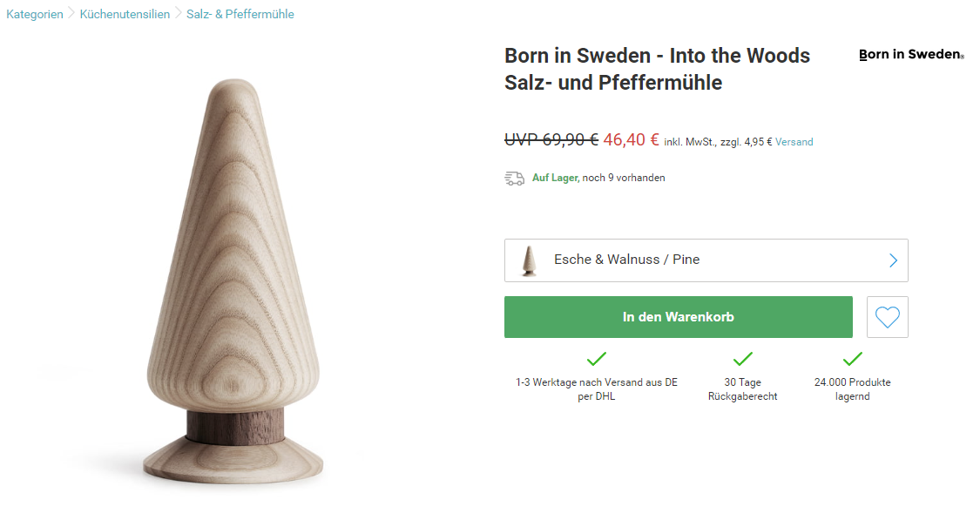This screenshot has height=520, width=980.
Task: Open Salz- & Pfeffermühle category link
Action: (x=240, y=14)
